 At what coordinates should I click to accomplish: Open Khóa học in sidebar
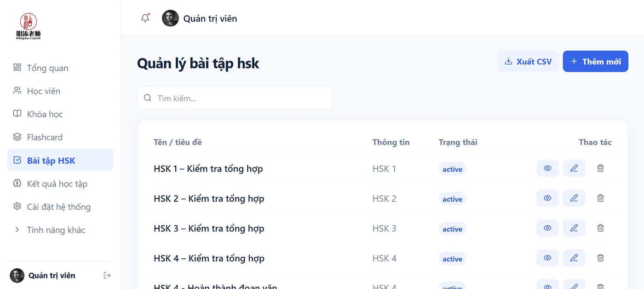[60, 114]
